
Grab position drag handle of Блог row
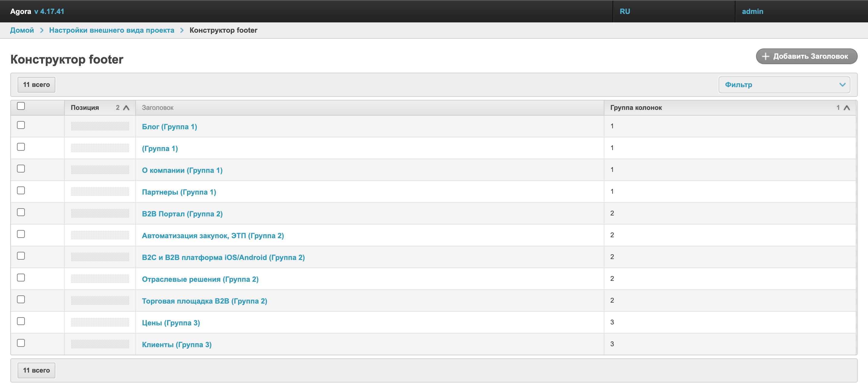(100, 127)
